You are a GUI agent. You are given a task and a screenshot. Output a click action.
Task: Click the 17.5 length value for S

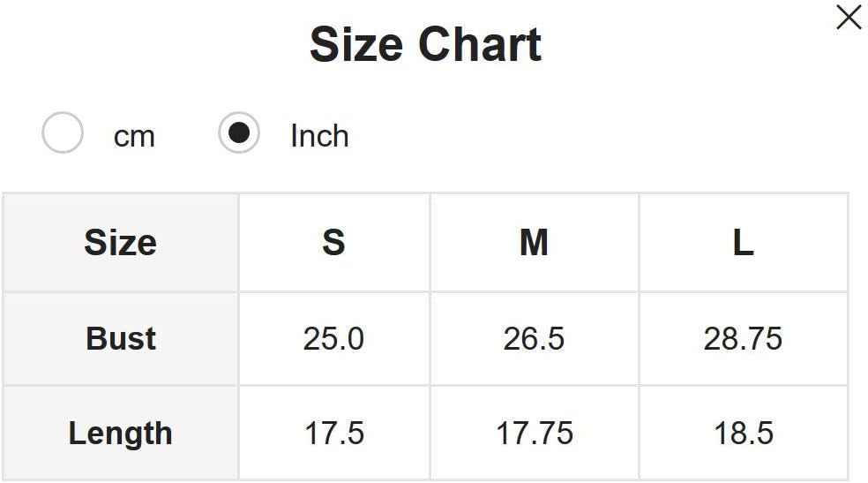point(333,434)
